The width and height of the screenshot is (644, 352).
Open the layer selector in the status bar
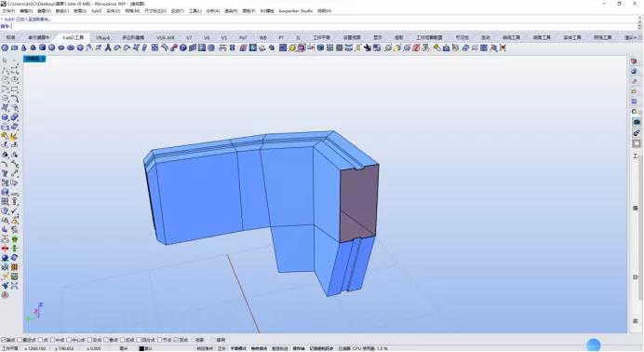149,348
